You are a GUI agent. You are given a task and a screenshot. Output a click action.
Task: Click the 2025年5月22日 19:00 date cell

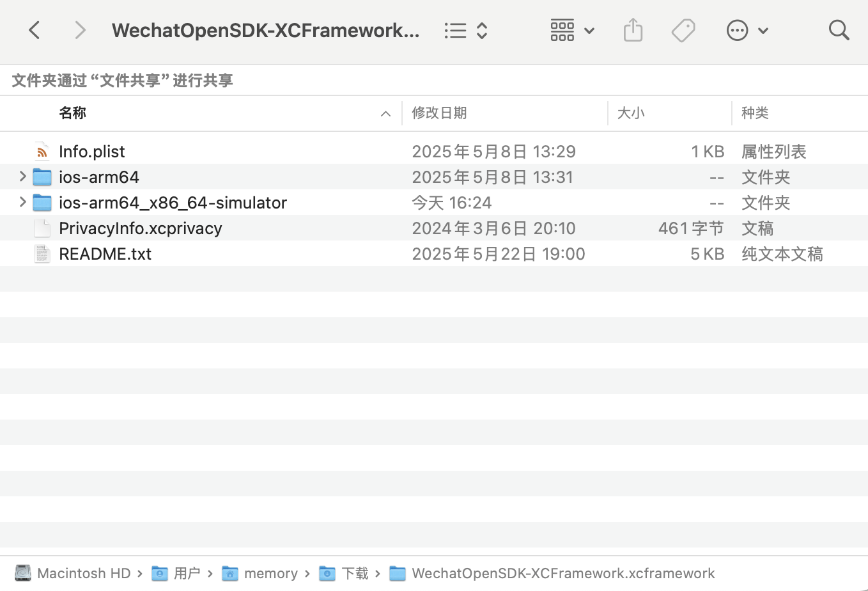click(x=499, y=254)
